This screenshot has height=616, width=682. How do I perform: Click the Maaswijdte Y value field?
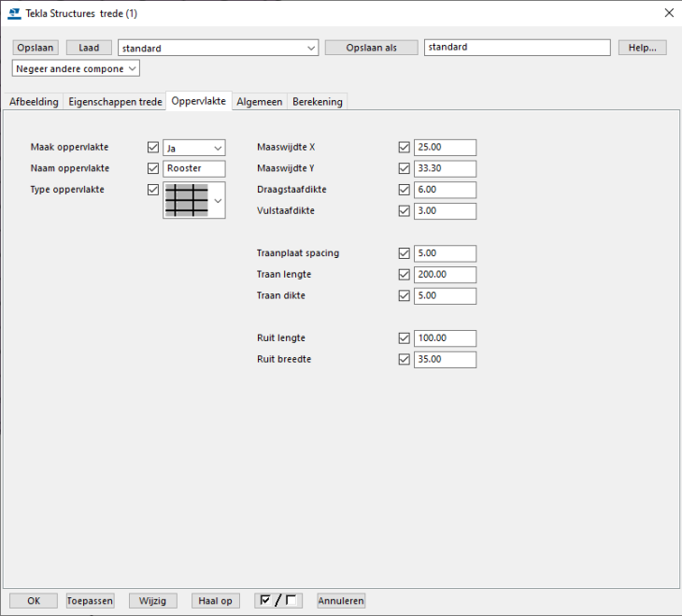click(445, 168)
